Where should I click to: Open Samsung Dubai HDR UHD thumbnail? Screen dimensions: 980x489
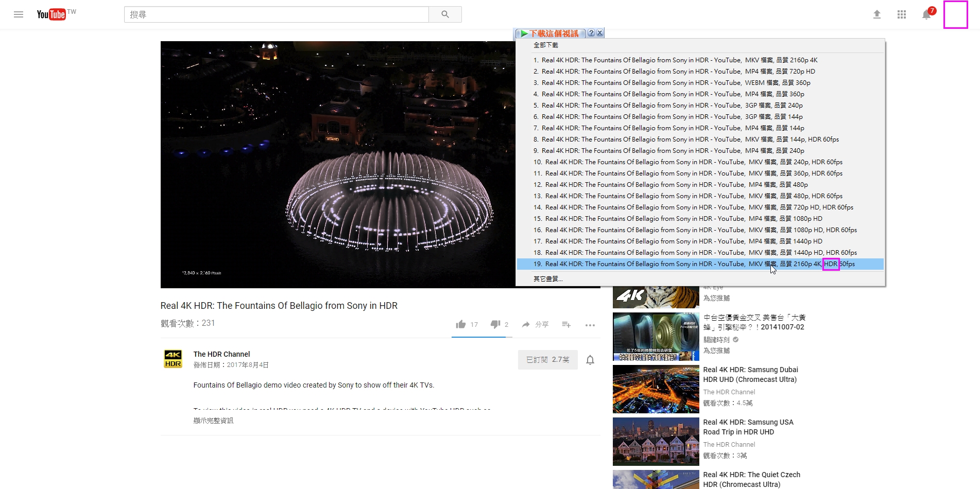pos(656,389)
